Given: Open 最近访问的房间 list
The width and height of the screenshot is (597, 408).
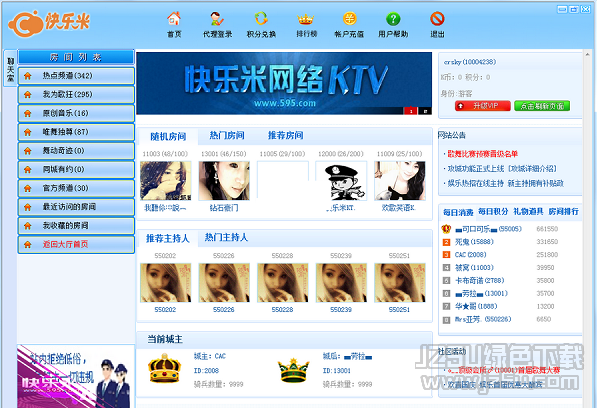Looking at the screenshot, I should [76, 207].
